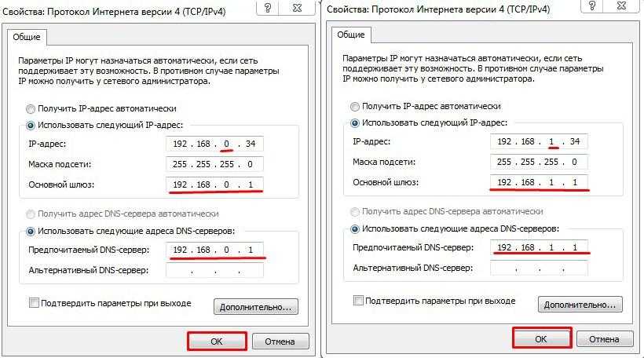The height and width of the screenshot is (358, 644).
Task: Close the left TCP/IPv4 properties dialog
Action: point(298,8)
